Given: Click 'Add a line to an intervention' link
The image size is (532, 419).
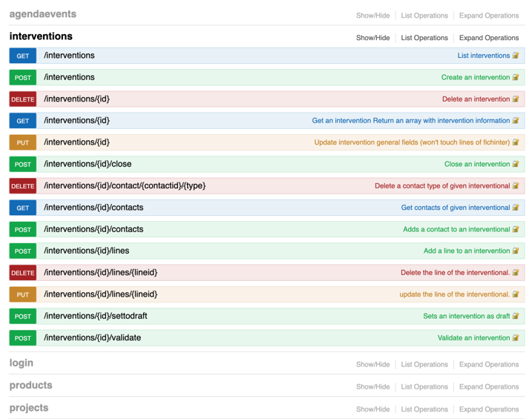Looking at the screenshot, I should [x=467, y=251].
